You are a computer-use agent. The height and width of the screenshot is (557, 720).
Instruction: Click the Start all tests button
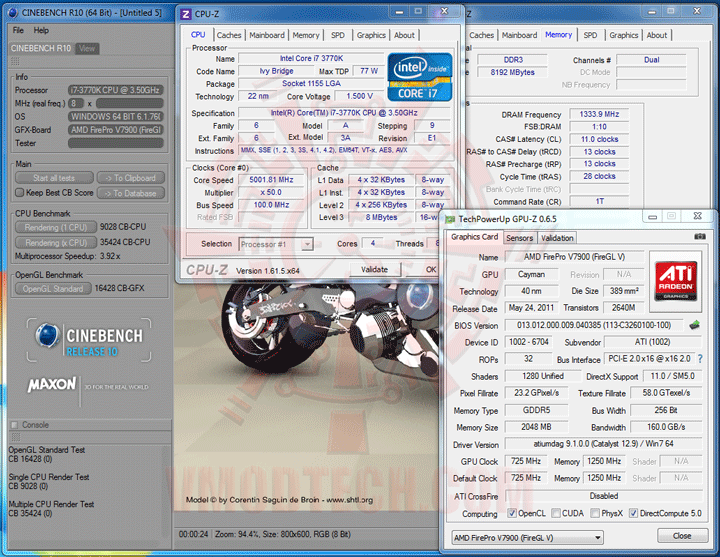coord(54,178)
